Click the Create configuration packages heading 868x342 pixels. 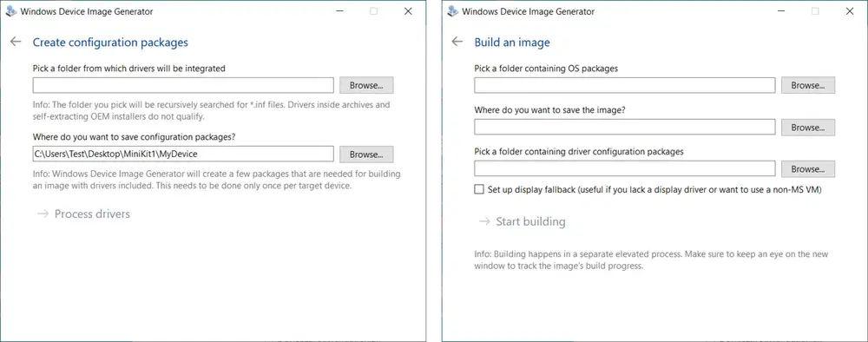tap(111, 42)
